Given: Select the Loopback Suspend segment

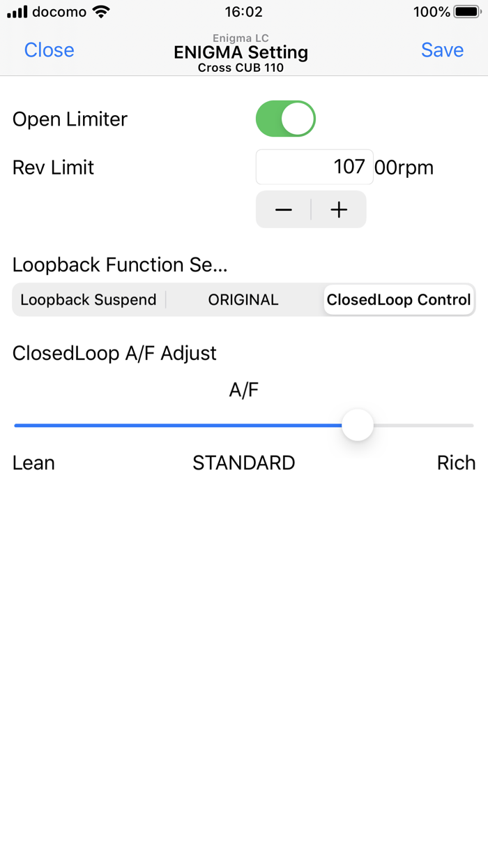Looking at the screenshot, I should tap(89, 300).
